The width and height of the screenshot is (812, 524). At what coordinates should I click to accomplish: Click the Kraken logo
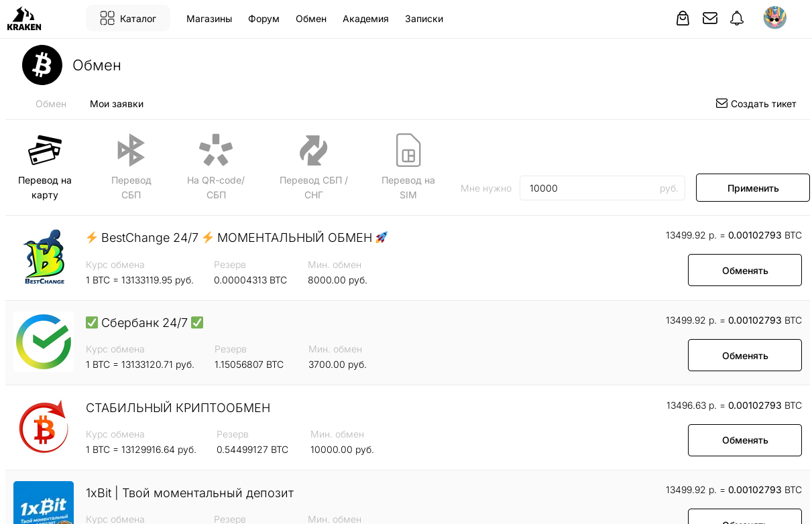(24, 17)
